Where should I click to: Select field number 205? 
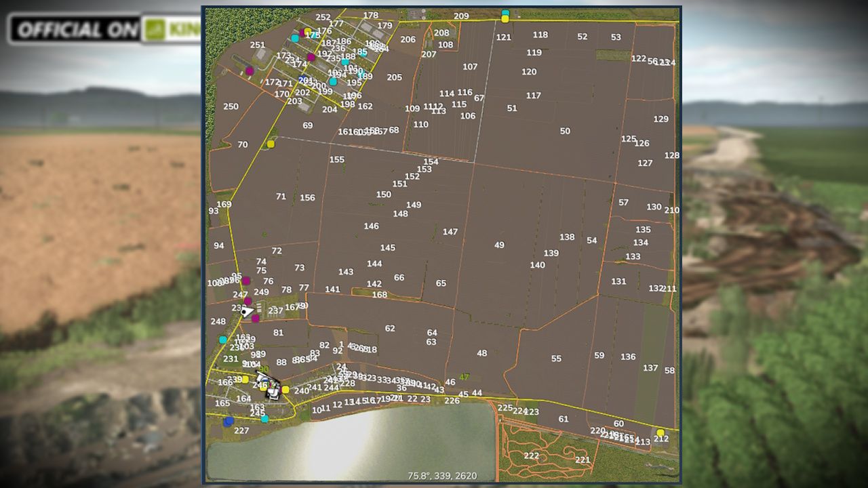pos(395,77)
